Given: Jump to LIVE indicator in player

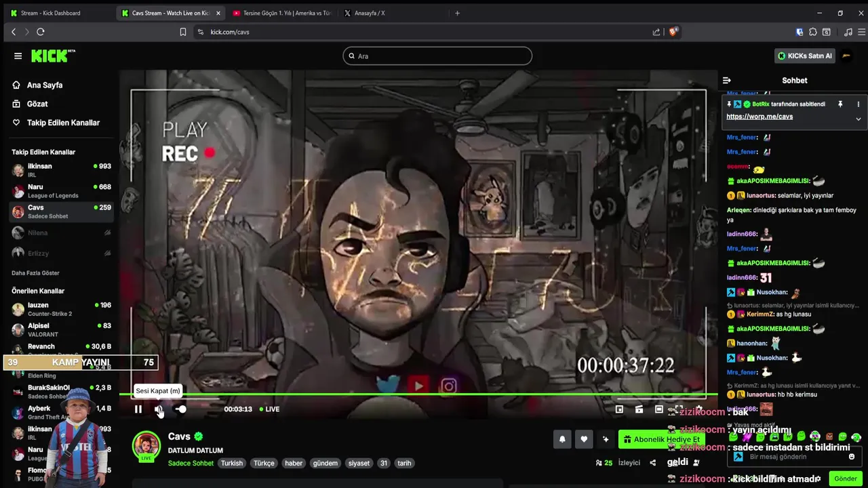Looking at the screenshot, I should pos(269,409).
